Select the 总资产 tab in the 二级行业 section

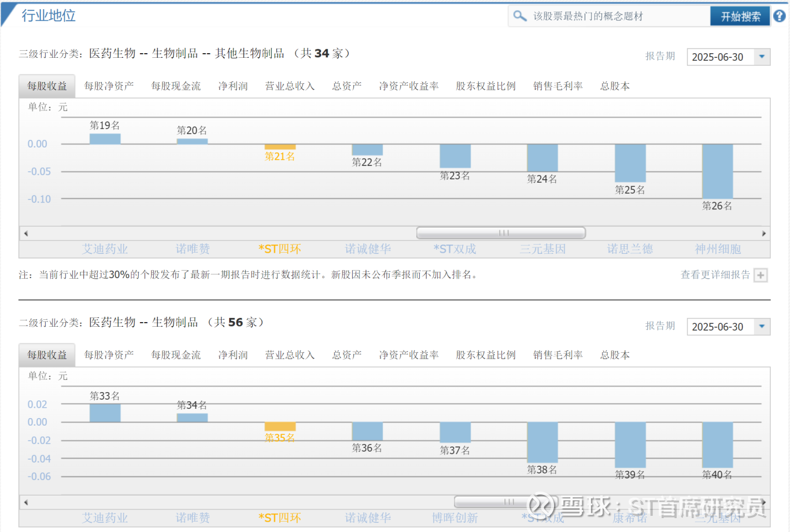point(347,355)
